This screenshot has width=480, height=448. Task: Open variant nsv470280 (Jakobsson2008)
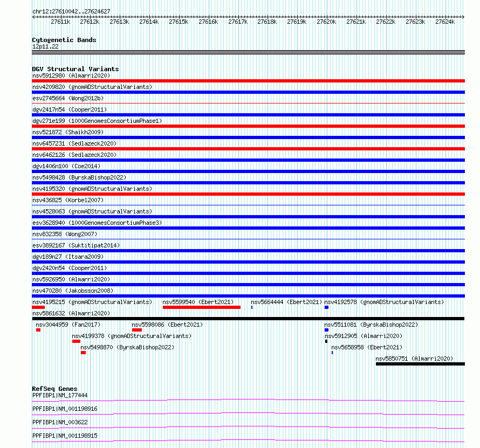[73, 291]
